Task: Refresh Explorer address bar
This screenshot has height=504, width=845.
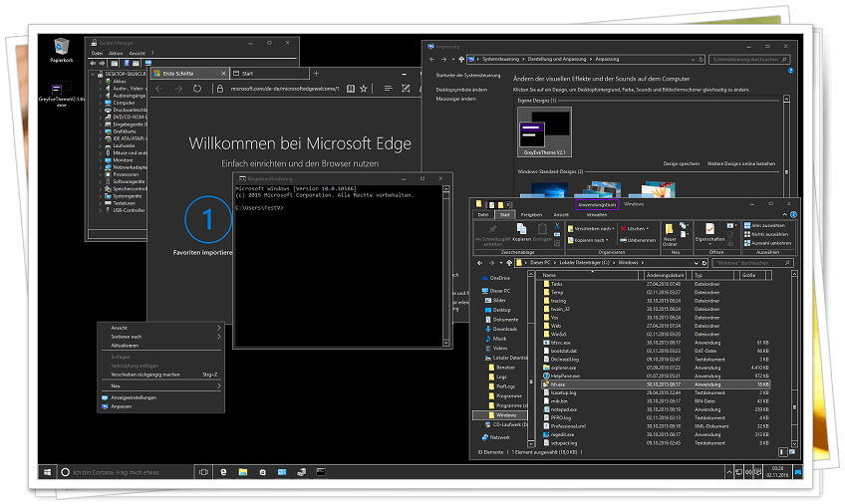Action: [704, 263]
